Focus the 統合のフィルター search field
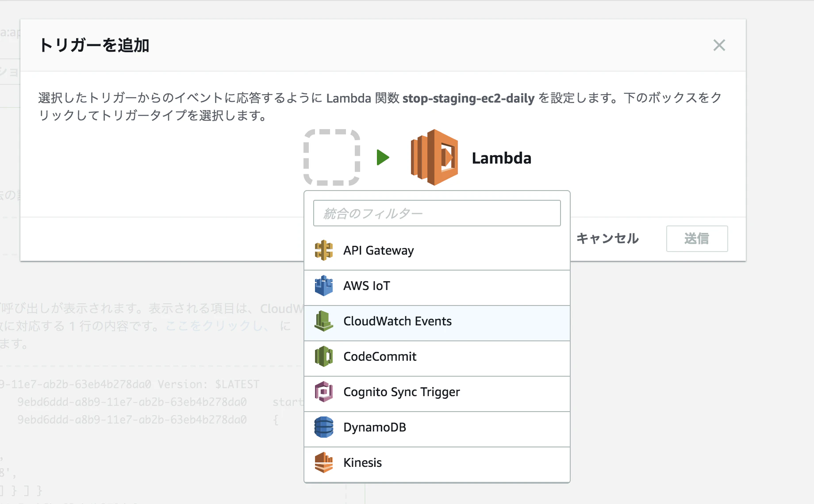Image resolution: width=814 pixels, height=504 pixels. [x=437, y=213]
